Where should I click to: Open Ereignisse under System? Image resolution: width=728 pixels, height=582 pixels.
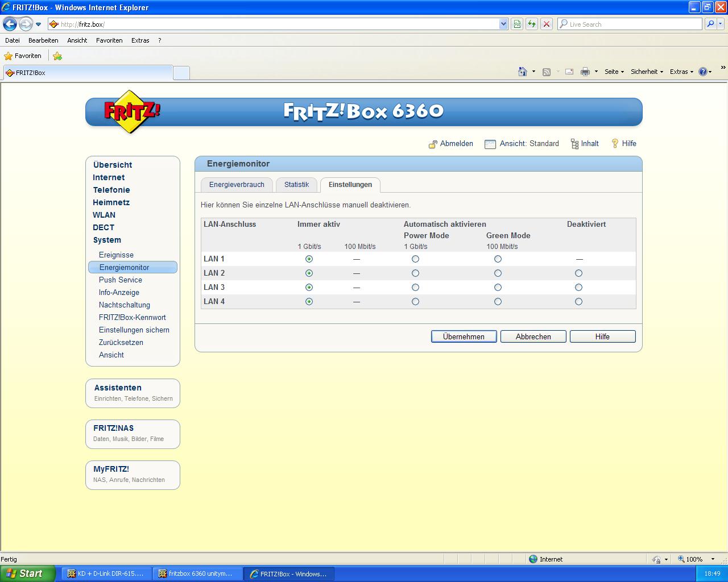[x=116, y=255]
